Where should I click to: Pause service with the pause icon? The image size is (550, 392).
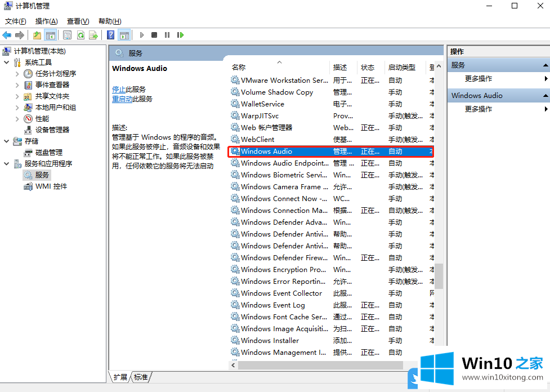[167, 35]
